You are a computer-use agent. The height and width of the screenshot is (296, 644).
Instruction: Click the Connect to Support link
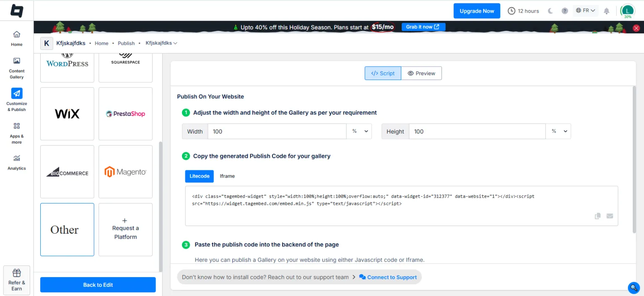coord(388,277)
